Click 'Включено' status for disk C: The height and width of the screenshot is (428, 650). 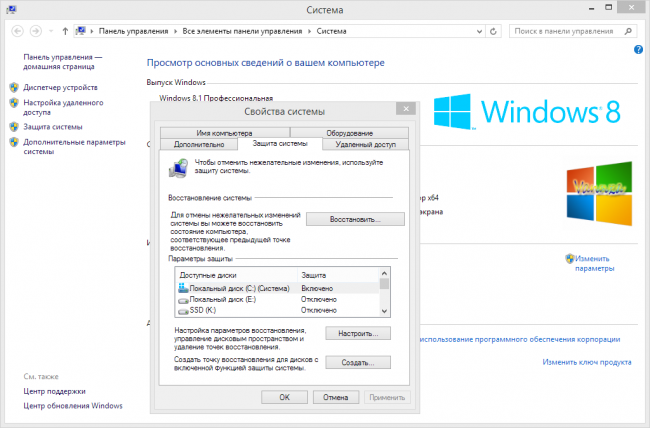pos(317,288)
